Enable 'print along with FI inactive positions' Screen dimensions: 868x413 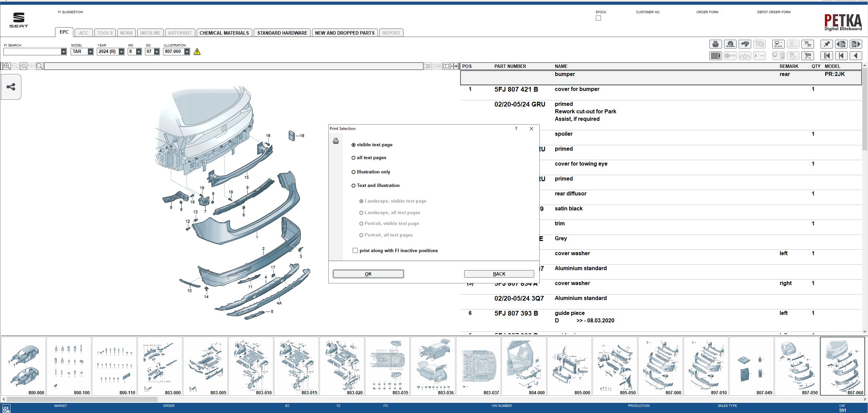(355, 250)
